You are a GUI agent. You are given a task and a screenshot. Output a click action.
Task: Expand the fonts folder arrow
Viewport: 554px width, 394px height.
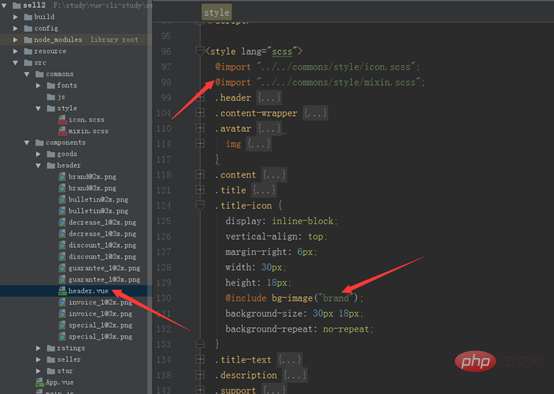(38, 86)
